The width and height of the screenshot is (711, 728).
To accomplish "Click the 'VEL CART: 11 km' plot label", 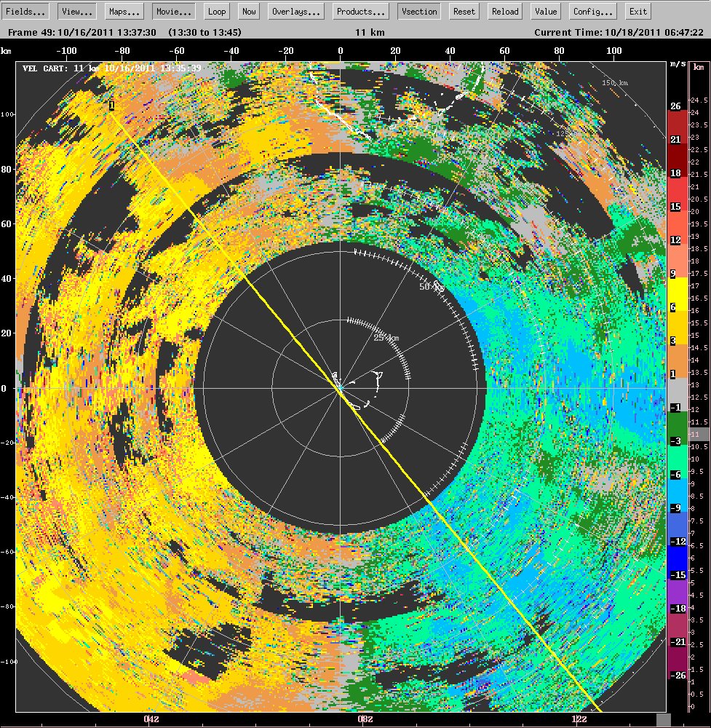I will pos(61,68).
